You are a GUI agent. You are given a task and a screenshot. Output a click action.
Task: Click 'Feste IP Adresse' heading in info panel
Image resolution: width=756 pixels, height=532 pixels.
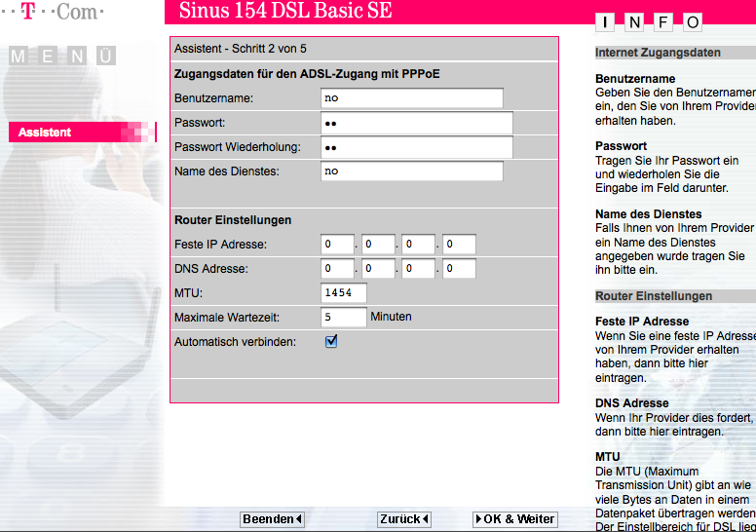click(642, 322)
